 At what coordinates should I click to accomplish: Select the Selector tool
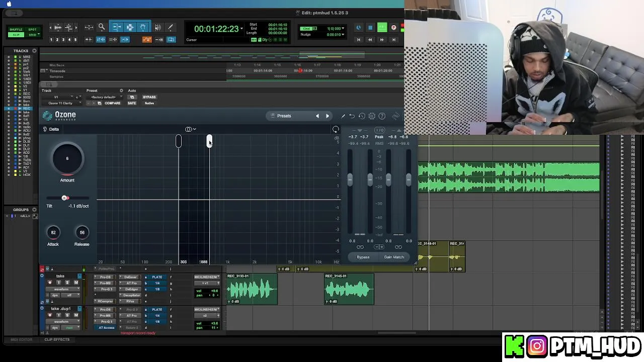130,27
